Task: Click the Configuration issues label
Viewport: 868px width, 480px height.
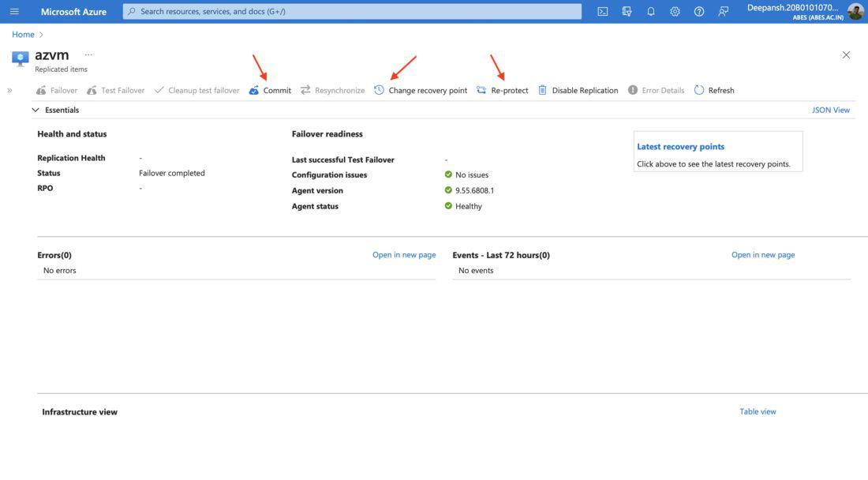Action: (x=329, y=175)
